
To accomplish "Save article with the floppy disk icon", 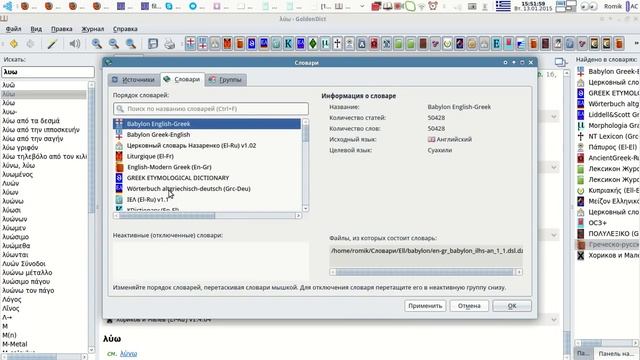I will click(153, 44).
